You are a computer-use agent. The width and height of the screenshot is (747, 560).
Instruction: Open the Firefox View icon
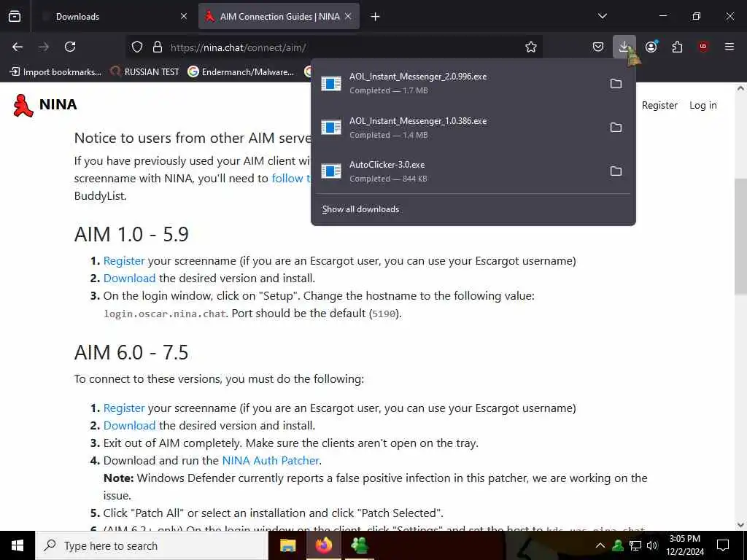click(15, 16)
